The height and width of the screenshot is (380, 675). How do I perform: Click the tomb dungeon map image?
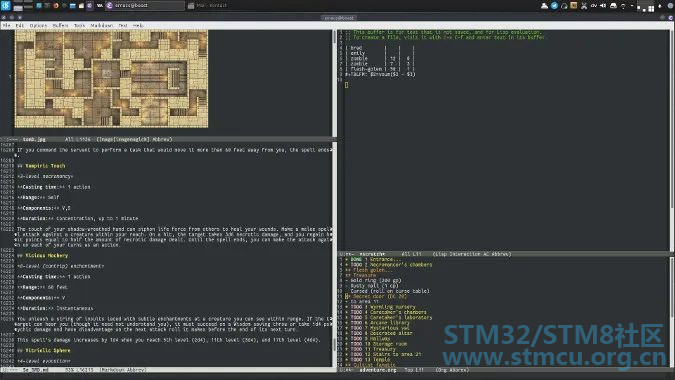coord(111,79)
